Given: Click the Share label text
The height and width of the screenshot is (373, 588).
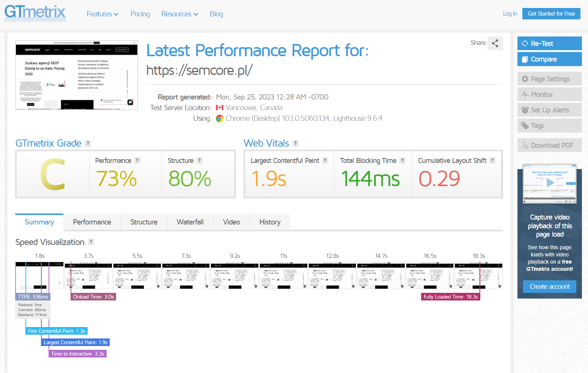Looking at the screenshot, I should tap(478, 43).
